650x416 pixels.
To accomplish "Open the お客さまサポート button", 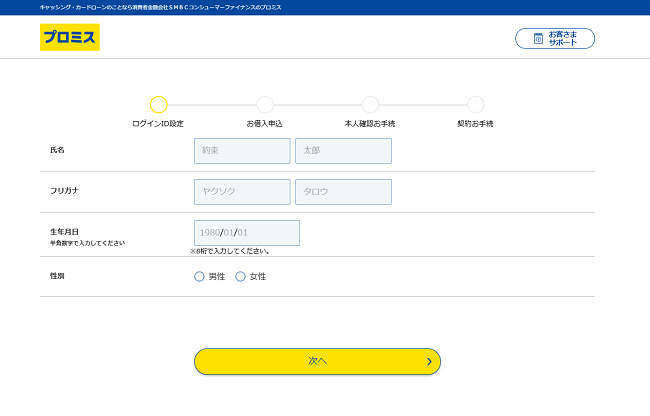I will [555, 39].
